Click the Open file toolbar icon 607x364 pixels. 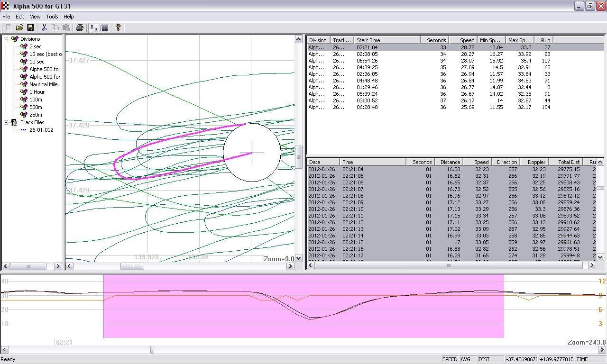(19, 28)
